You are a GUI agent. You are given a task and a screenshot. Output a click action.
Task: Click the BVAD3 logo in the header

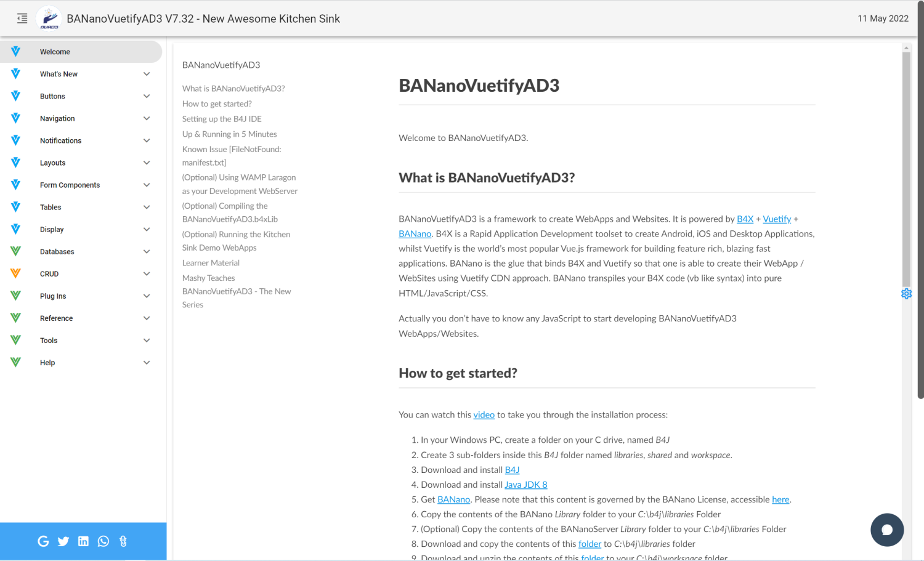(x=49, y=18)
